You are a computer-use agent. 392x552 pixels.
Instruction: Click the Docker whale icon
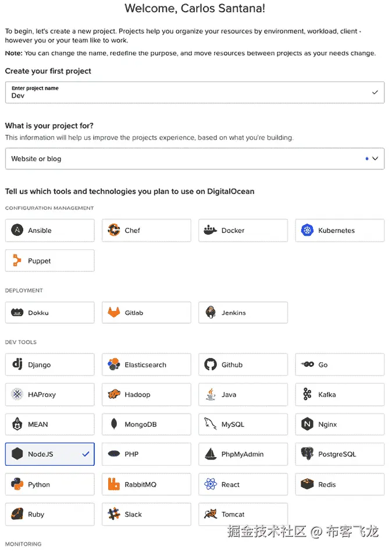[x=211, y=231]
